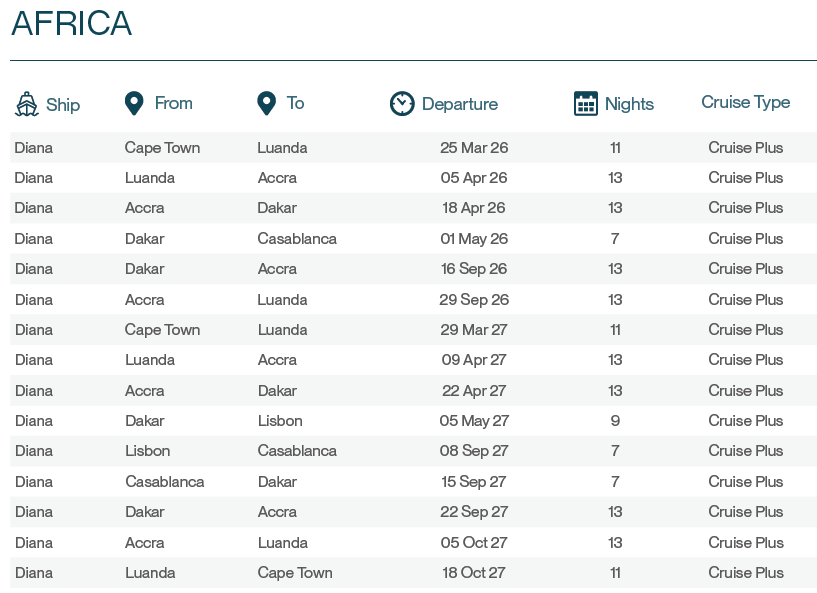This screenshot has height=593, width=817.
Task: Click the To location pin icon
Action: (x=266, y=103)
